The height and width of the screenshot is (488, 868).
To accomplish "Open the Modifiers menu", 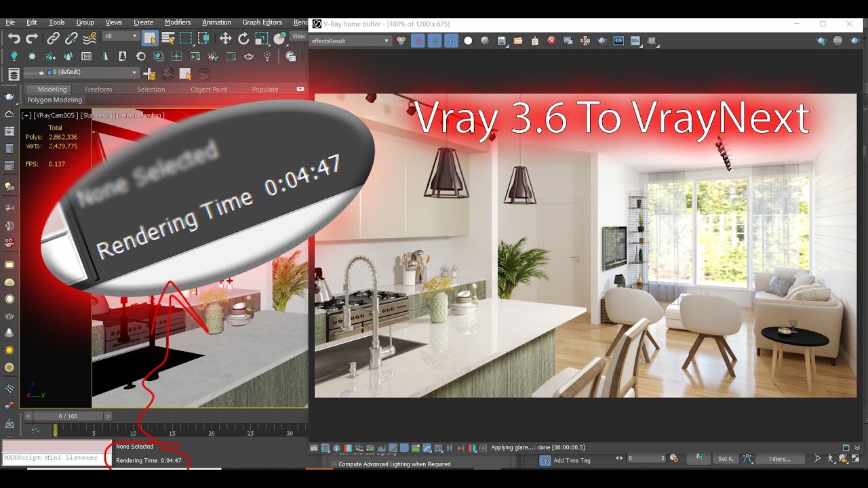I will click(178, 22).
